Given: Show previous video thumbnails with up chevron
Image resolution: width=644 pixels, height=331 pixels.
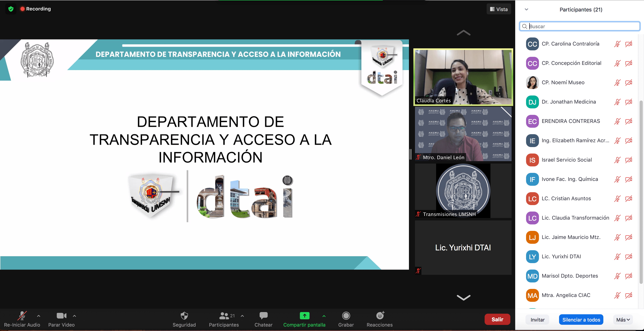Looking at the screenshot, I should [463, 33].
